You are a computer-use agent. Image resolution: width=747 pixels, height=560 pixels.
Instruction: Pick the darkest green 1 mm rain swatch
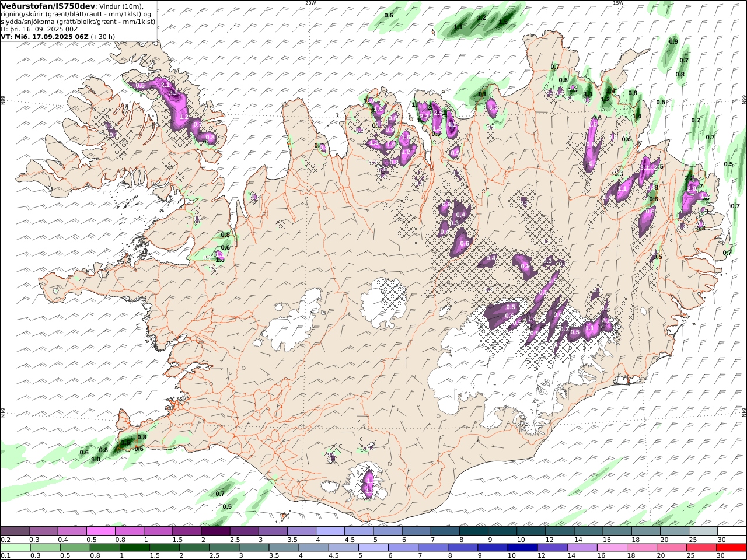pyautogui.click(x=134, y=548)
